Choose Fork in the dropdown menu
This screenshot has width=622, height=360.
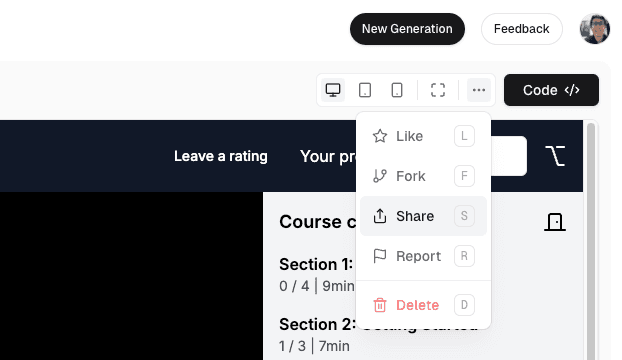423,176
